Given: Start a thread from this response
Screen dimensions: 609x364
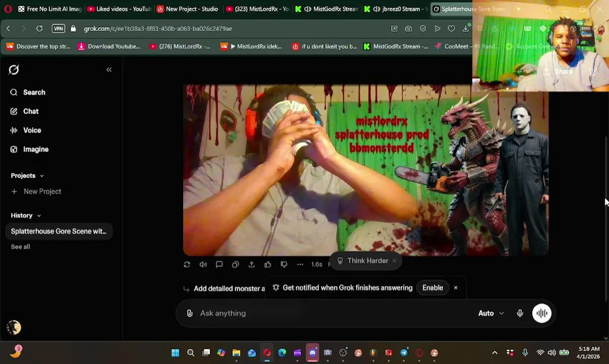Looking at the screenshot, I should pos(219,264).
